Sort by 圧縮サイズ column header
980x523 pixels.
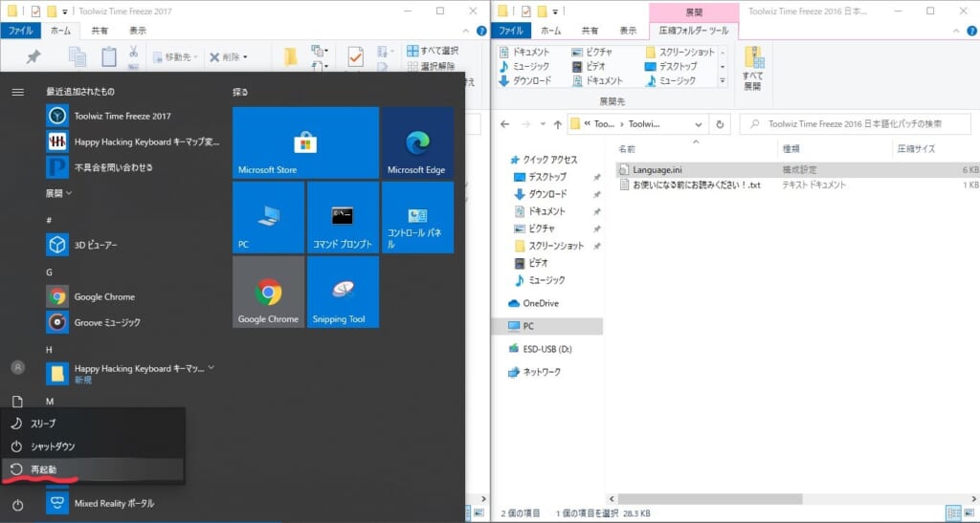click(916, 148)
